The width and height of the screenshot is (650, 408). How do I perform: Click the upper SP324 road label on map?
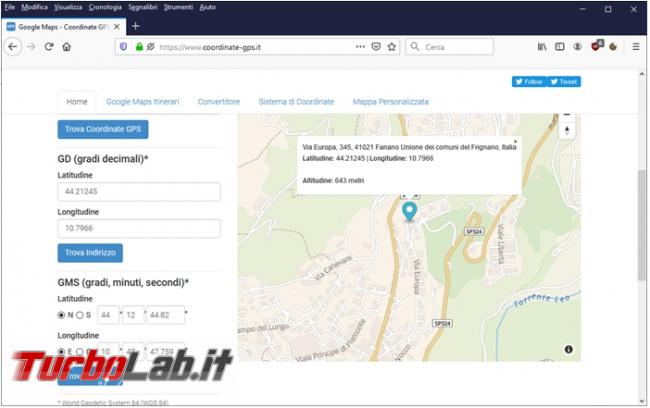click(474, 231)
